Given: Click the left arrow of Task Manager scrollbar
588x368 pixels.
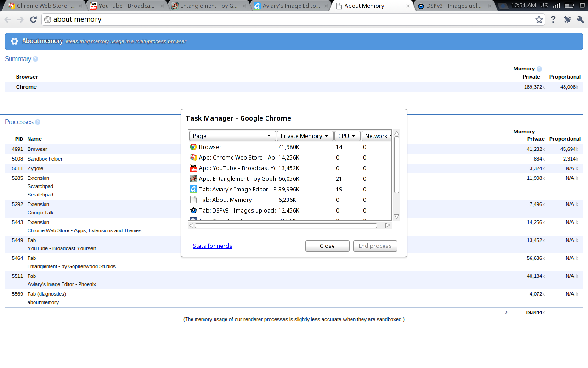Looking at the screenshot, I should (x=191, y=225).
